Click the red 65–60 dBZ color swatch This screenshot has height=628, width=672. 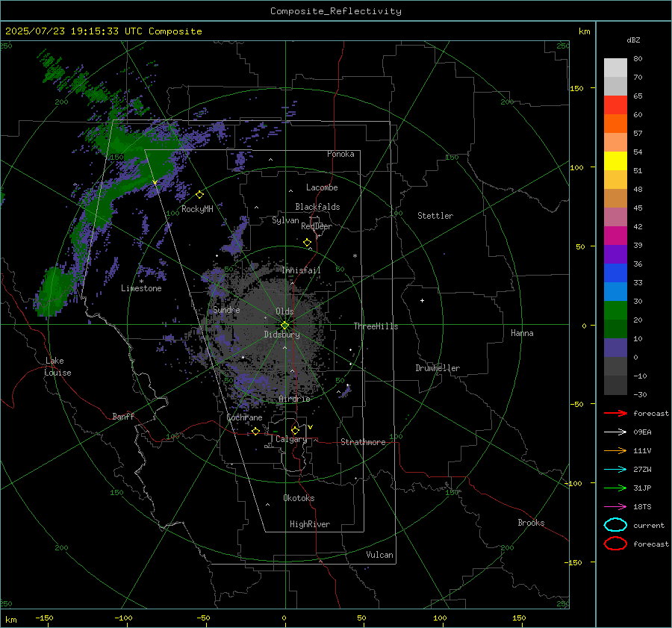pos(615,105)
